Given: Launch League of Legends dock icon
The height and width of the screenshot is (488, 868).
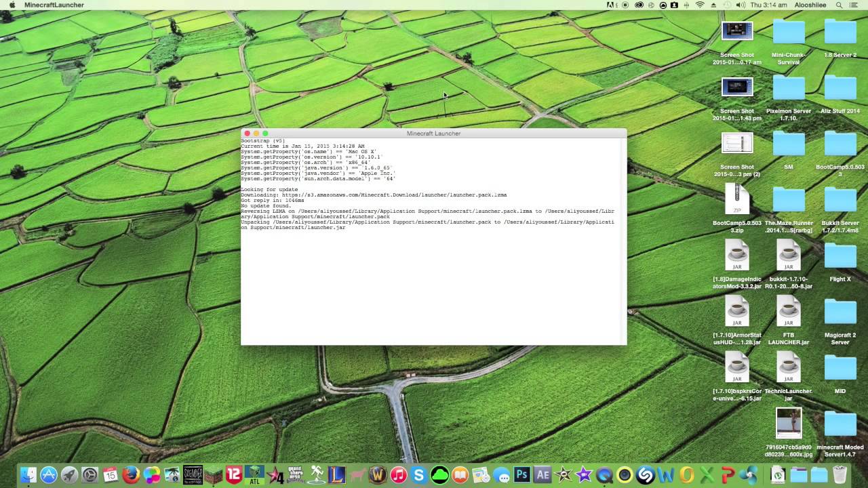Looking at the screenshot, I should pos(337,475).
